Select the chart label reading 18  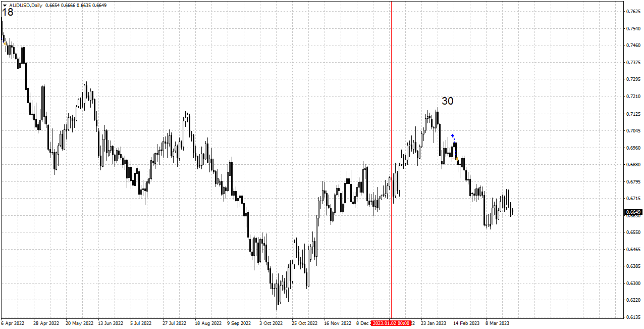pyautogui.click(x=8, y=12)
